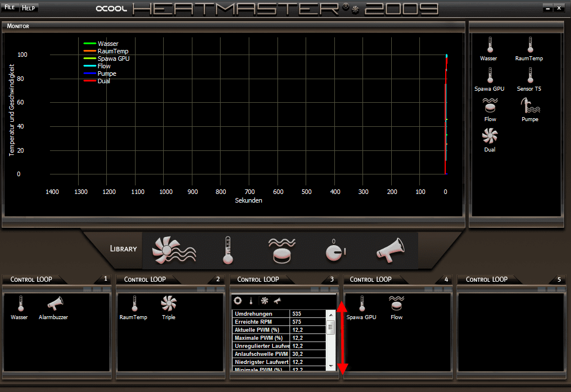
Task: Switch to the megaphone tab in Control Loop 3
Action: click(277, 301)
